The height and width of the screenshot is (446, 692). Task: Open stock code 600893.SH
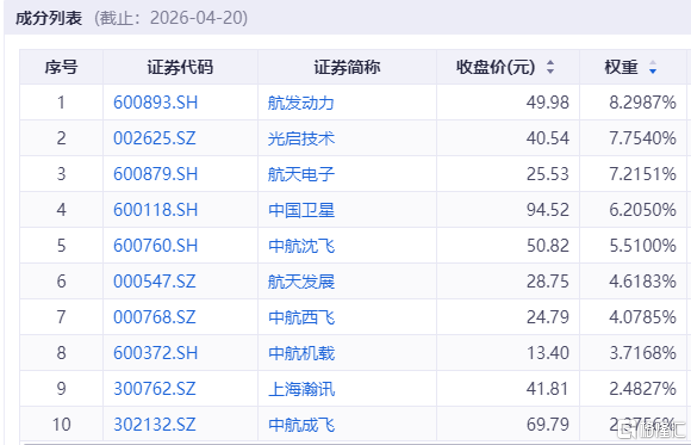click(x=155, y=103)
